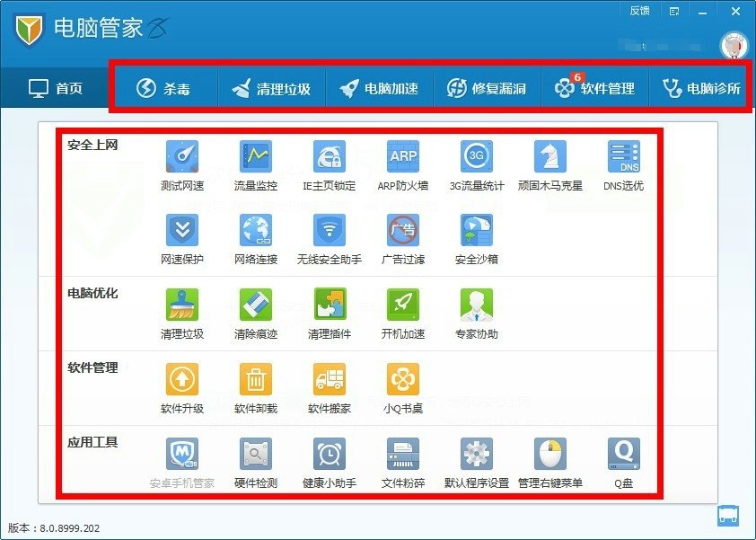The image size is (756, 540).
Task: Open the 测试网速 network speed test tool
Action: tap(182, 160)
